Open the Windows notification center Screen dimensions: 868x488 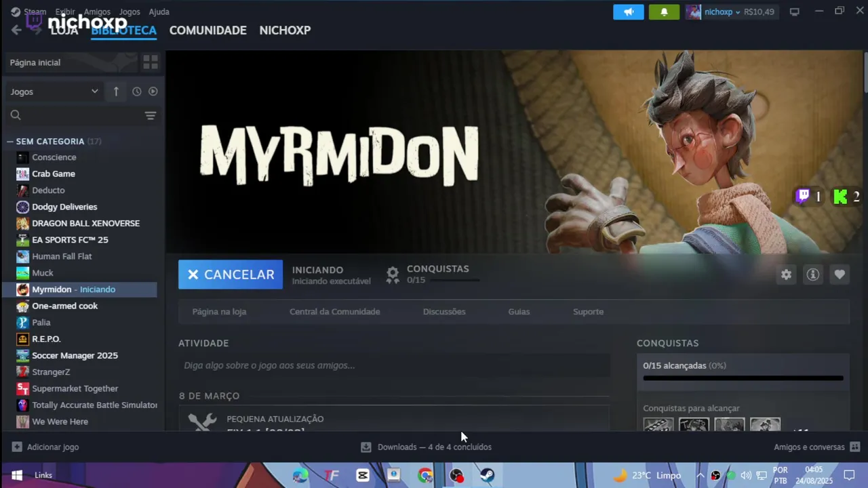pyautogui.click(x=849, y=475)
